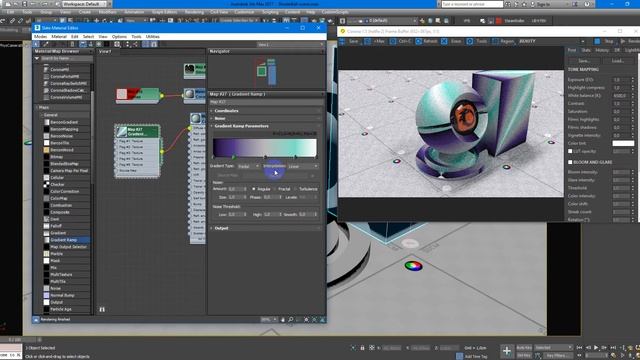Switch to the View1 tab in Slate

[105, 51]
